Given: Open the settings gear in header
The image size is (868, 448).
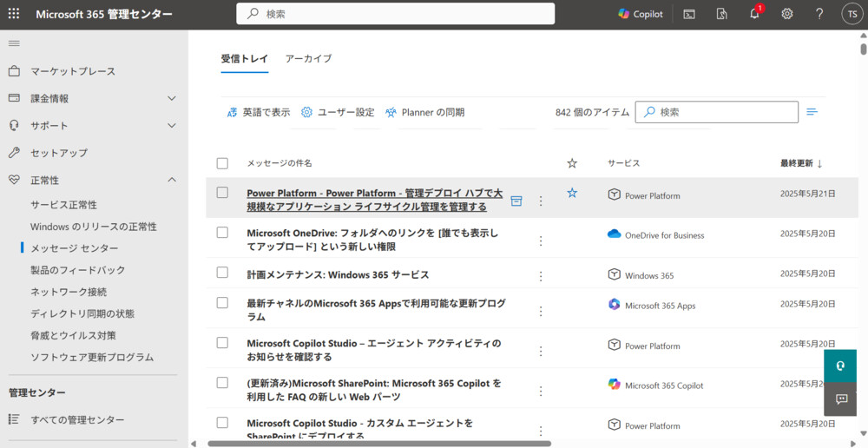Looking at the screenshot, I should coord(787,14).
